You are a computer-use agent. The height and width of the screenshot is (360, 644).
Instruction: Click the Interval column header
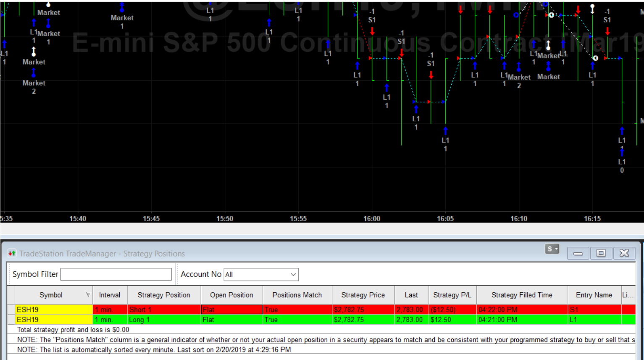tap(110, 295)
